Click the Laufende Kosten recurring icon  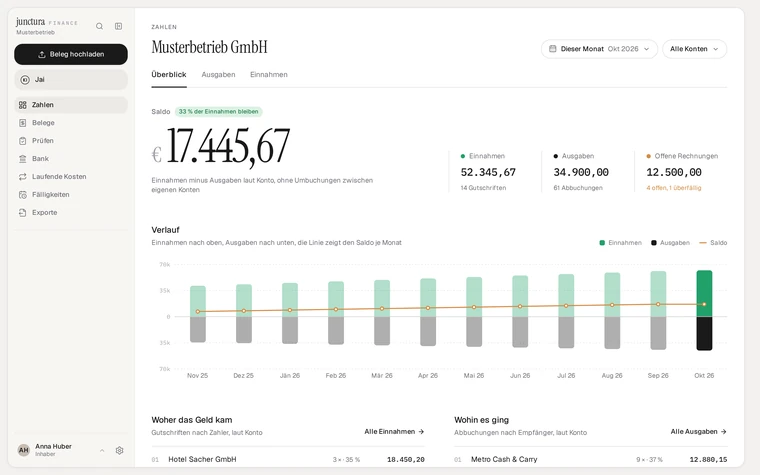[x=22, y=176]
